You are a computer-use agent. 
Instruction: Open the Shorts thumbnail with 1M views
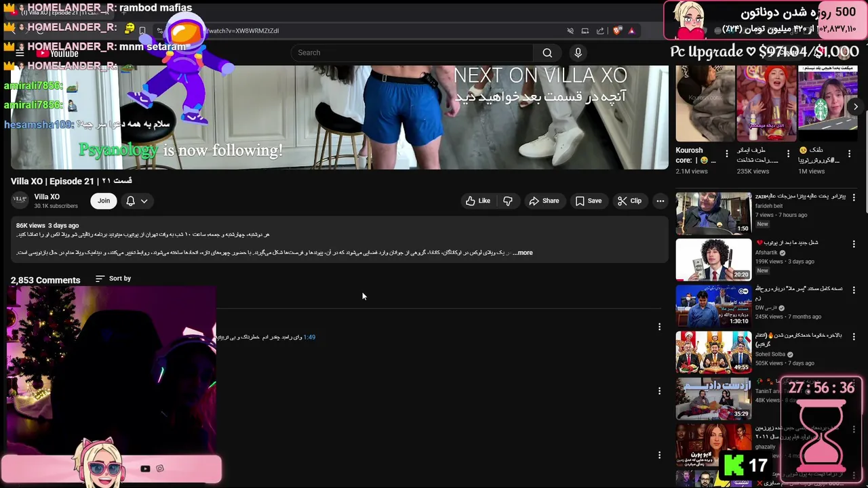click(828, 103)
